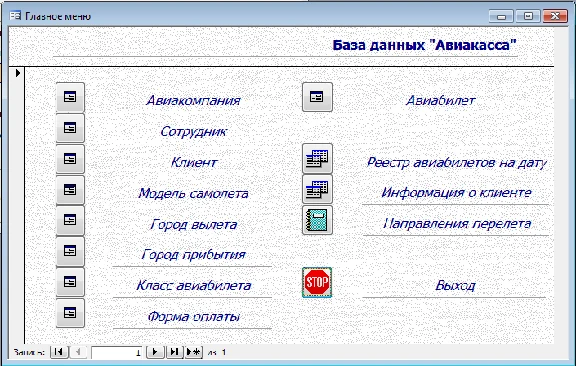The image size is (576, 366).
Task: Click the Авиабилет label
Action: [x=440, y=100]
